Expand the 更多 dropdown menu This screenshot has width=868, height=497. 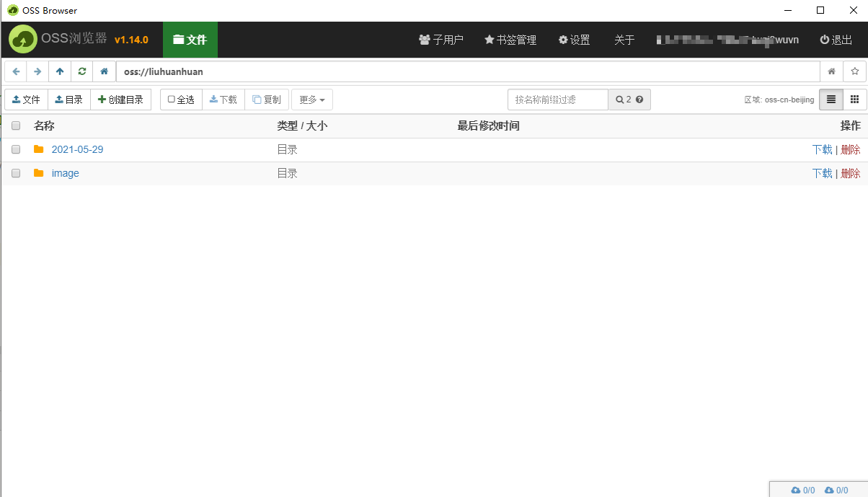coord(311,100)
